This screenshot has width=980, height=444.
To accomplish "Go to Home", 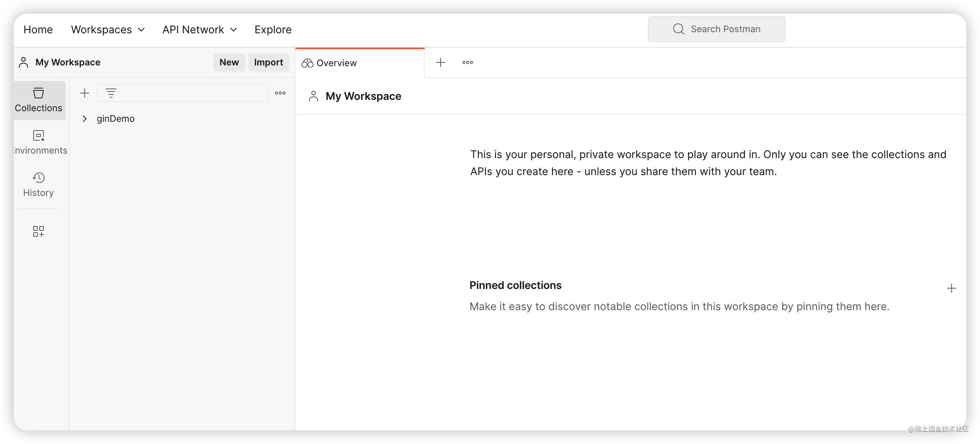I will 38,30.
